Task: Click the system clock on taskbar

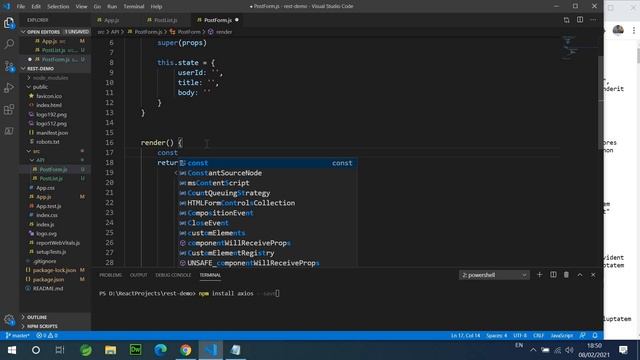Action: (594, 350)
